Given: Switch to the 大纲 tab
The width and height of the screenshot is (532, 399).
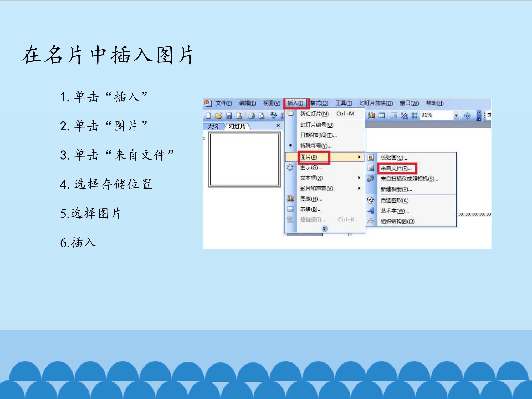Looking at the screenshot, I should tap(213, 126).
